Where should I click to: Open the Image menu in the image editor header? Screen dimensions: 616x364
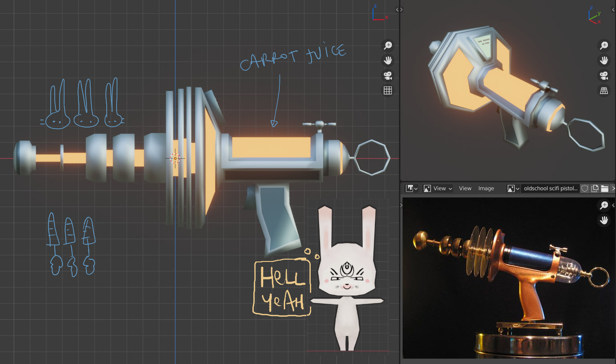point(486,188)
